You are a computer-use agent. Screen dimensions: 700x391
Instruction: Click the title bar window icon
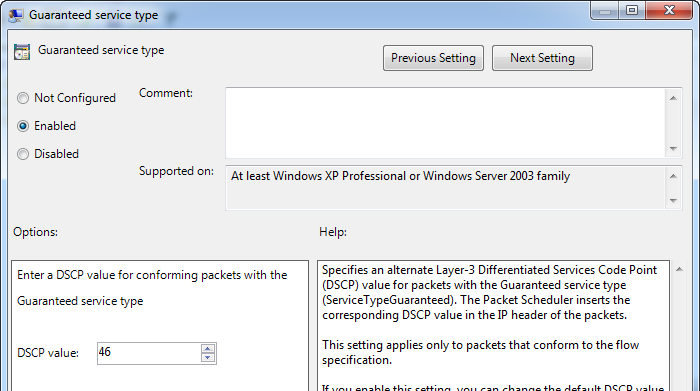(16, 15)
